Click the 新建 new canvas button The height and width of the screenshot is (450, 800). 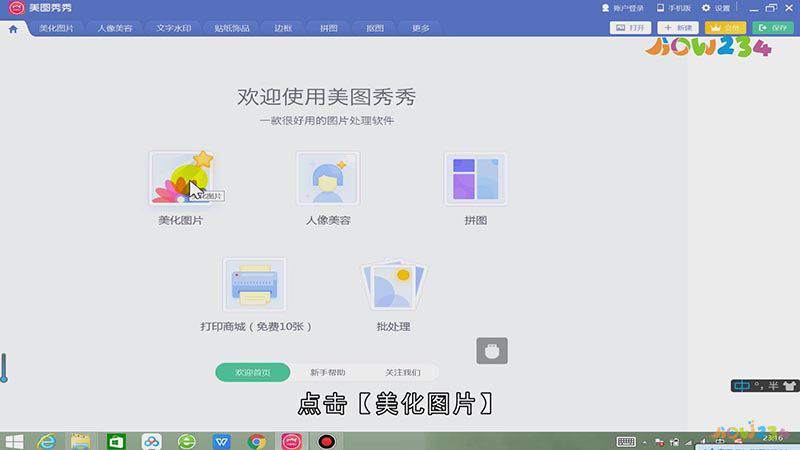tap(678, 28)
